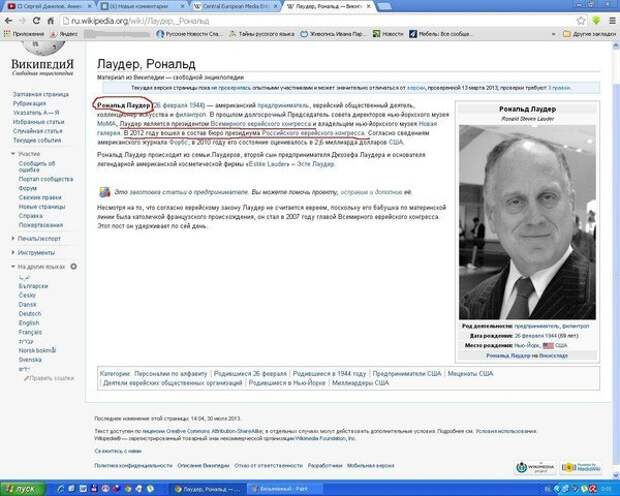Follow the 26 февраля 1944 date link
Screen dimensions: 620x496
click(x=179, y=106)
